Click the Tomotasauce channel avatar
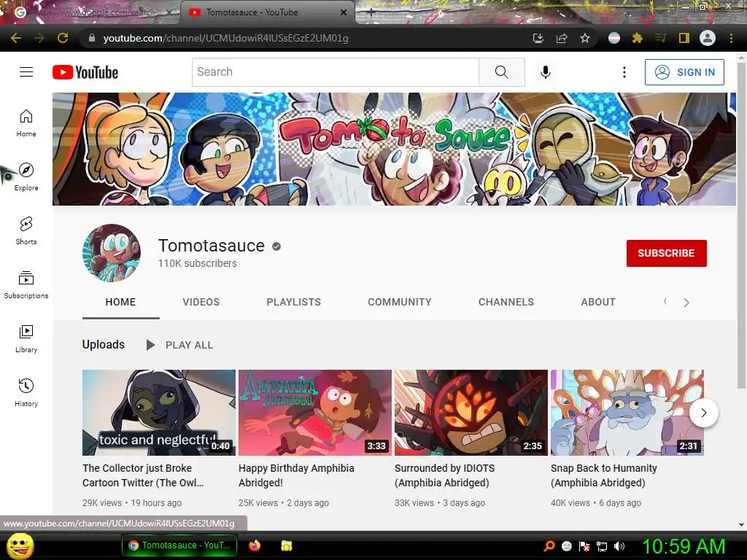747x560 pixels. [x=112, y=253]
